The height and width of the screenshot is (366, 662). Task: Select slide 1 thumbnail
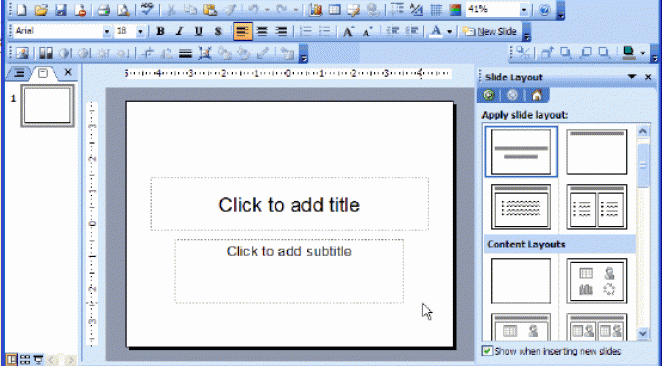coord(47,106)
